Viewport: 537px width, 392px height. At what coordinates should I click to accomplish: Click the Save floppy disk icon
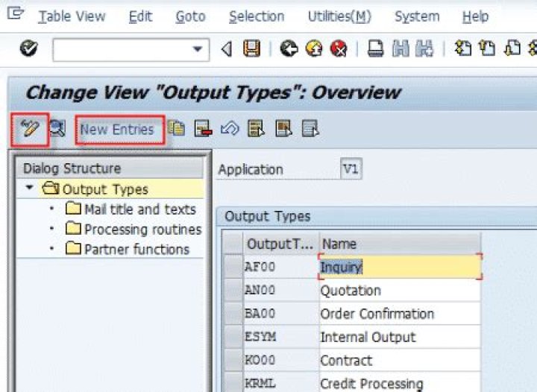[252, 48]
